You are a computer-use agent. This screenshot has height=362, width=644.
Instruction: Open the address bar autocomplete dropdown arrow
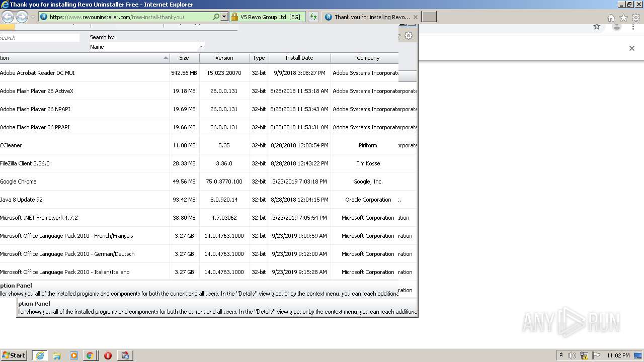coord(224,17)
